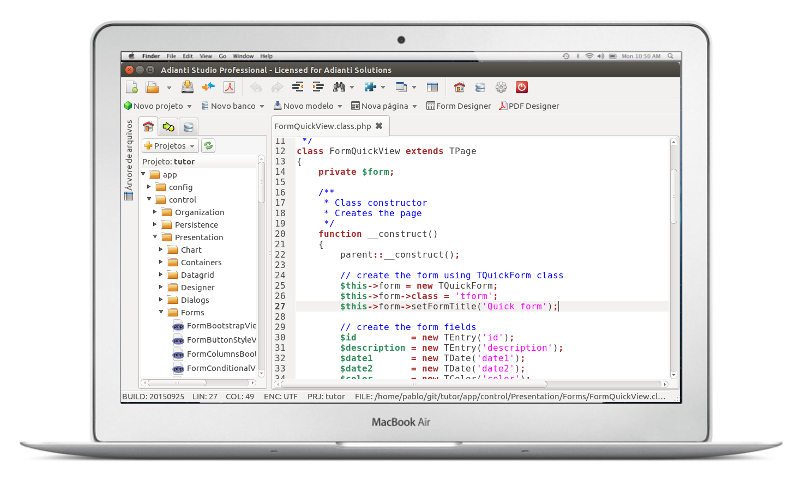This screenshot has height=483, width=800.
Task: Switch to the database sidebar tab
Action: coord(188,126)
